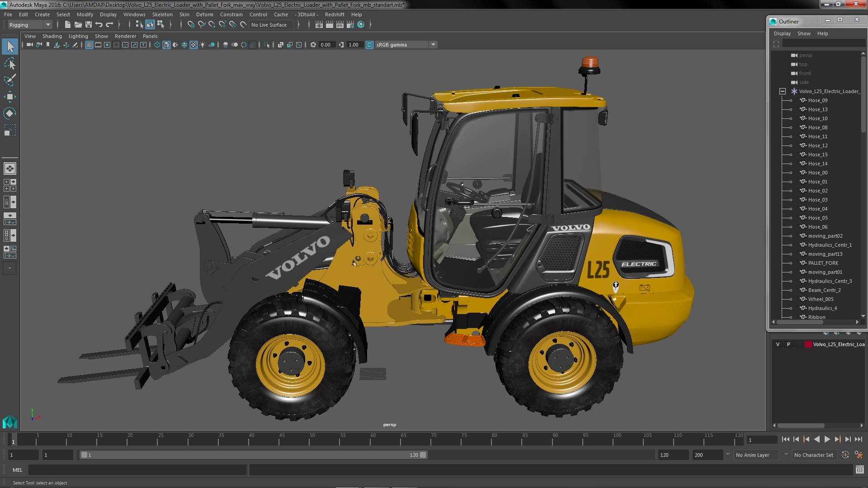Toggle viewport grid display
This screenshot has width=868, height=488.
(x=89, y=45)
